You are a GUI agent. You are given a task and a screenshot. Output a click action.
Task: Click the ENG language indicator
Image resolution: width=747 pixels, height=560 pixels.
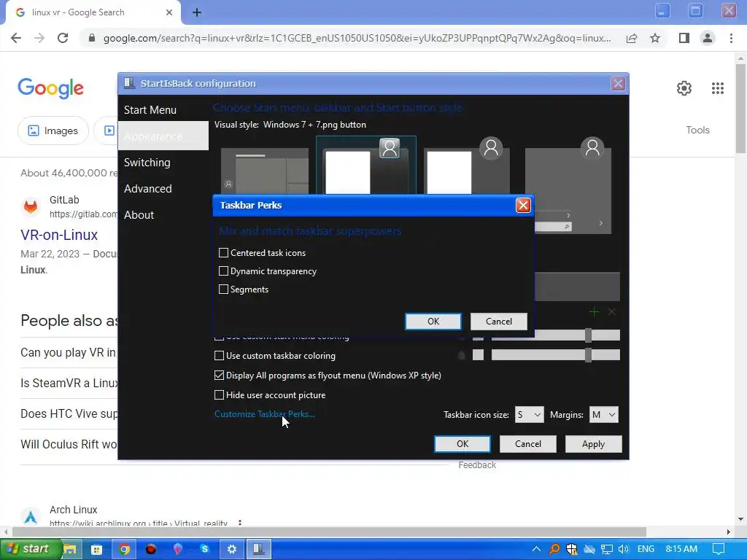pyautogui.click(x=646, y=549)
